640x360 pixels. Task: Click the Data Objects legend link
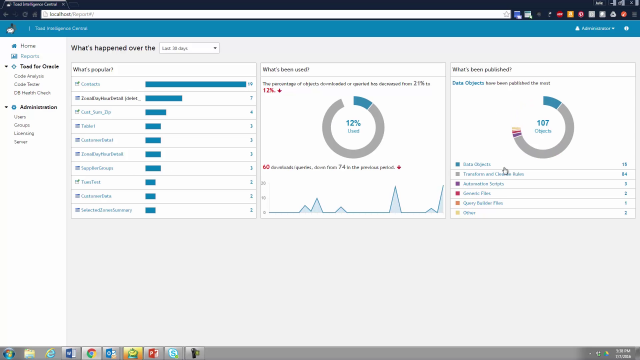pyautogui.click(x=477, y=164)
